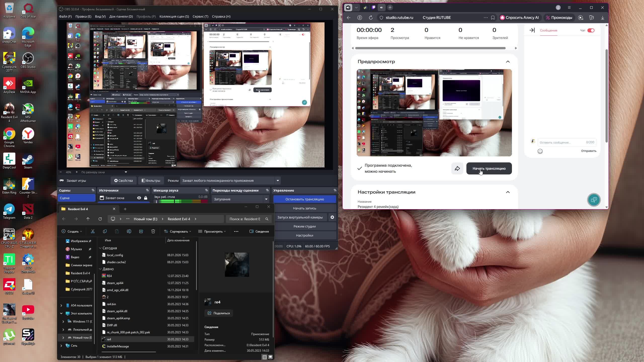Open the virtual camera settings gear

pyautogui.click(x=332, y=217)
